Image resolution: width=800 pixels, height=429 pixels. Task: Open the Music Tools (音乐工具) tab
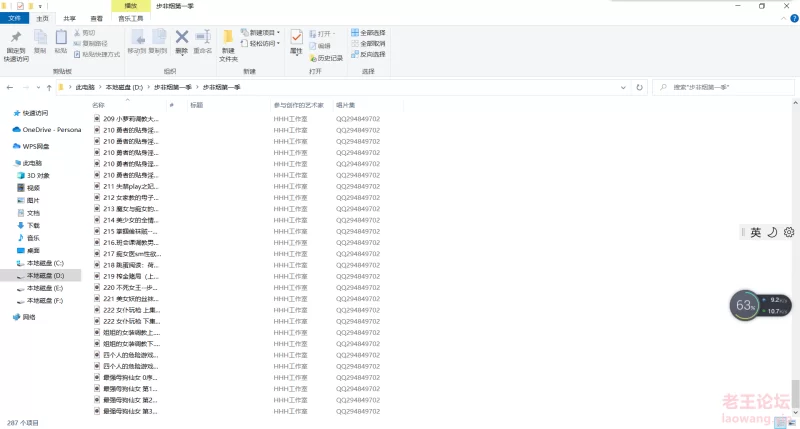[x=131, y=18]
